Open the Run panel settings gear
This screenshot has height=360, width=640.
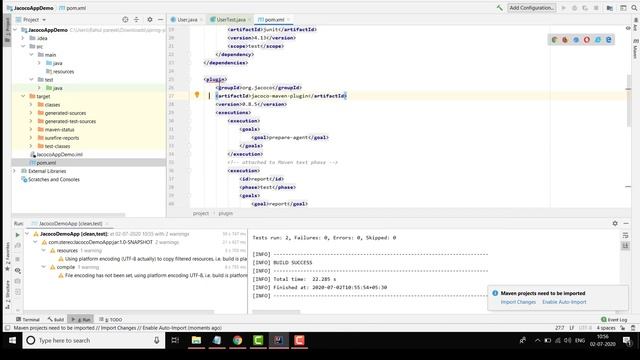[615, 223]
